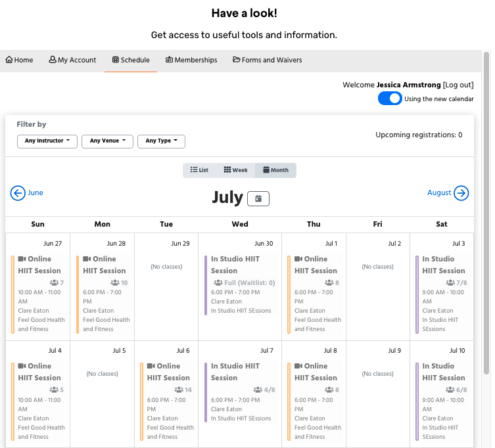The width and height of the screenshot is (495, 448).
Task: Select the Schedule tab
Action: pyautogui.click(x=131, y=60)
